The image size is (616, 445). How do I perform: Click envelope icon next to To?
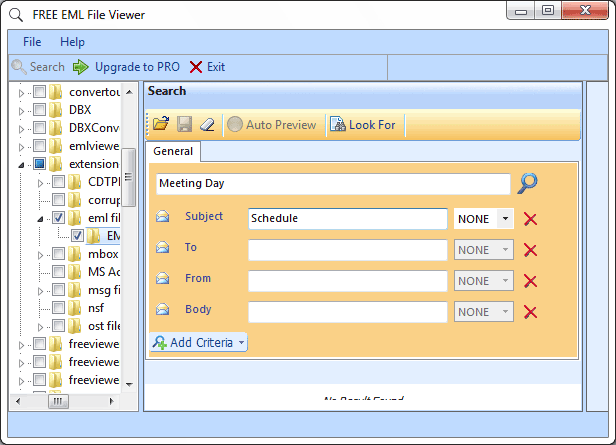[x=163, y=247]
